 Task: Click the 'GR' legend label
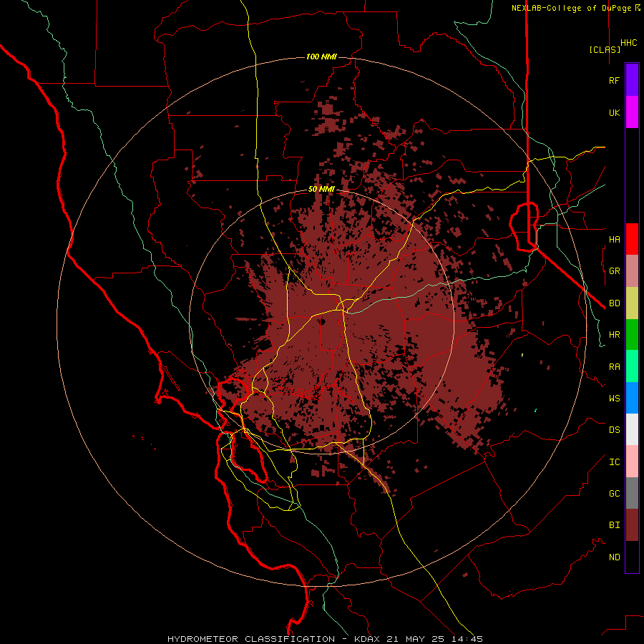tap(614, 271)
